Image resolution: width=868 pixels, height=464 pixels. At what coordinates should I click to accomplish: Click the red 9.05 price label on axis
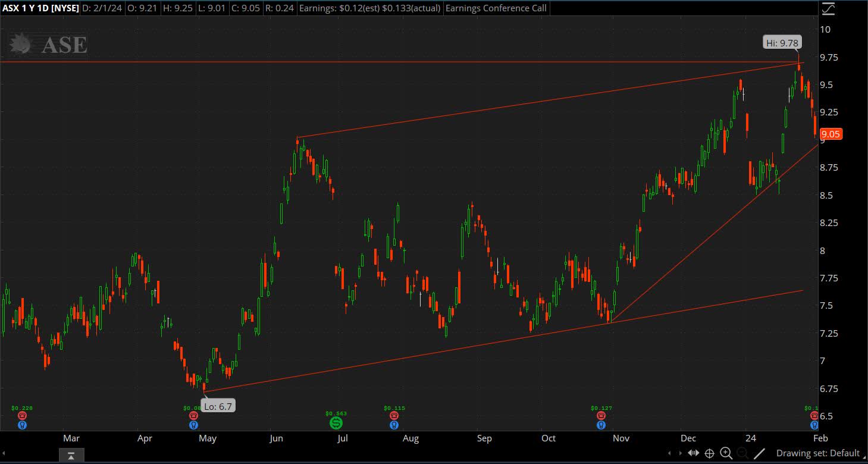tap(831, 134)
